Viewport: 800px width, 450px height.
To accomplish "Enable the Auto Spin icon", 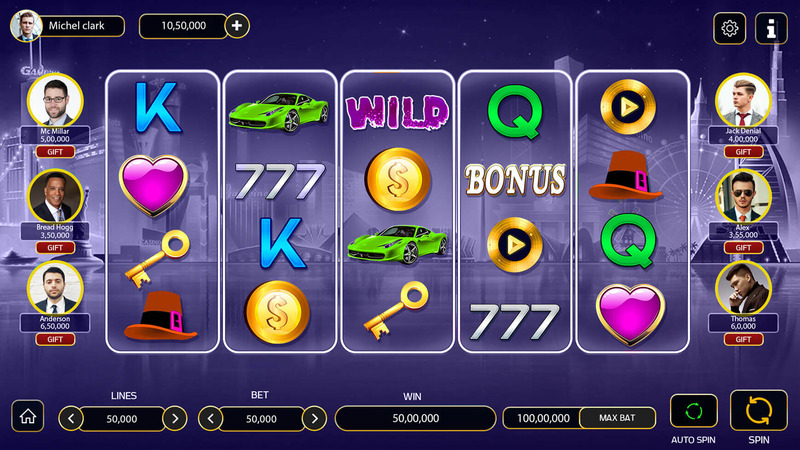I will pos(693,411).
